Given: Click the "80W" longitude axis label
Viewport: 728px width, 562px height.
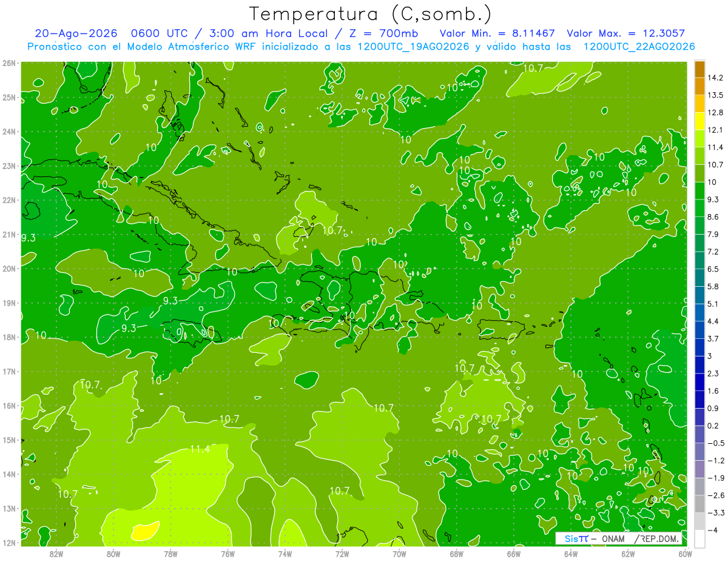Looking at the screenshot, I should (113, 554).
